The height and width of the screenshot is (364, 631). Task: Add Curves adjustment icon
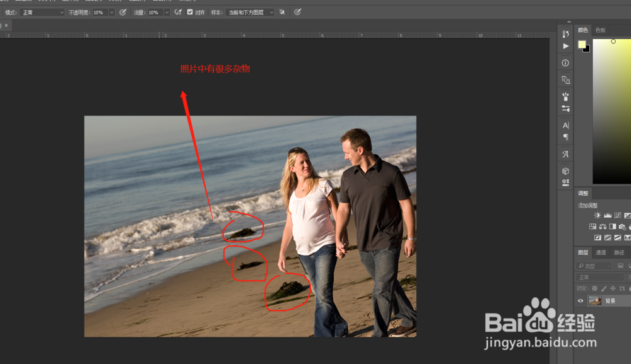tap(618, 216)
